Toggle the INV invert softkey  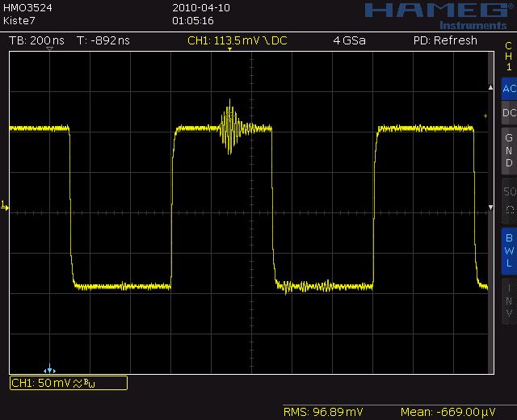pyautogui.click(x=509, y=300)
